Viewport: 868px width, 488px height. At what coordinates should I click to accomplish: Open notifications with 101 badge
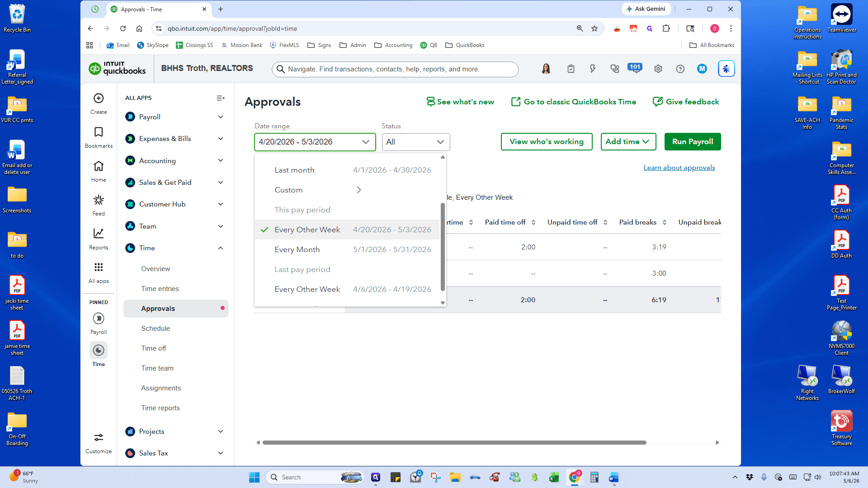635,68
